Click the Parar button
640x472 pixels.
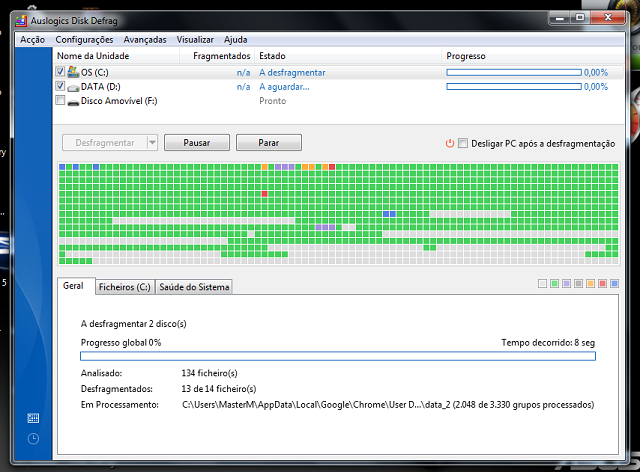269,142
